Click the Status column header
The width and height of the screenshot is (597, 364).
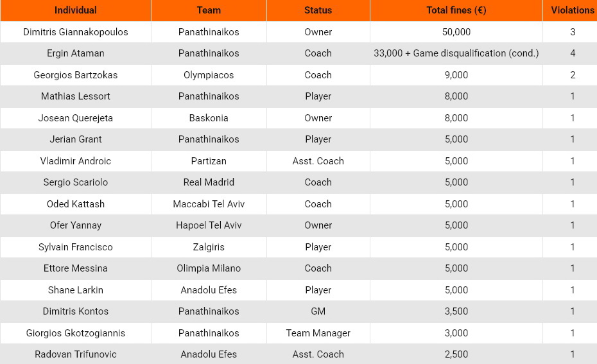318,10
